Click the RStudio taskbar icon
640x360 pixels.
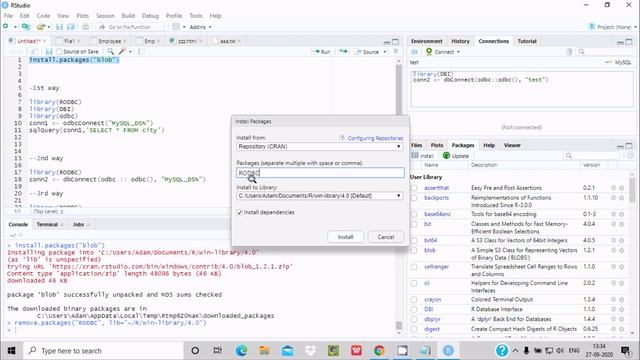click(x=448, y=351)
